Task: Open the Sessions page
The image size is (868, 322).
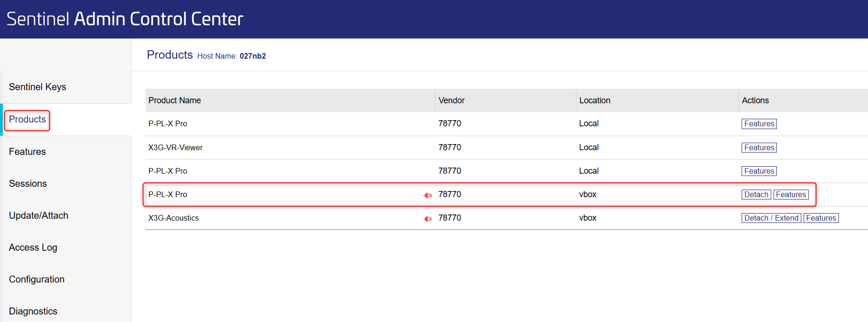Action: [28, 184]
